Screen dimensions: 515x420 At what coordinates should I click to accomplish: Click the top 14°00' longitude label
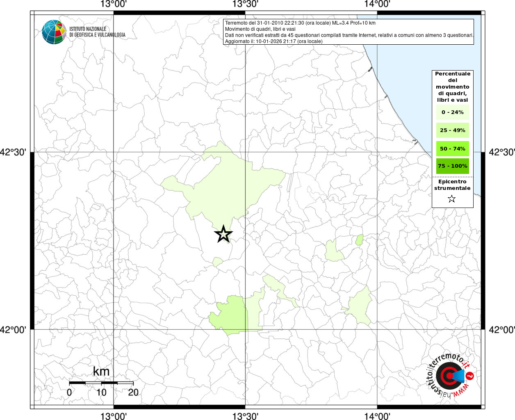tap(377, 4)
